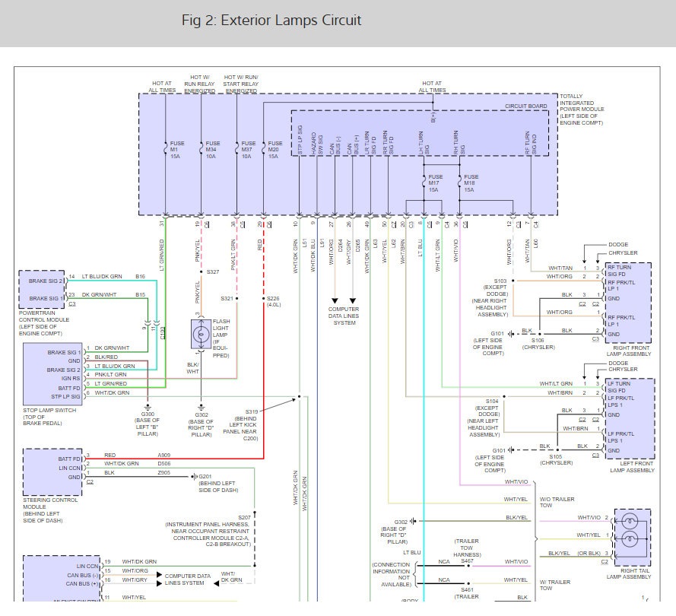This screenshot has height=616, width=676.
Task: Click the G201 ground symbol behind dash
Action: 194,476
